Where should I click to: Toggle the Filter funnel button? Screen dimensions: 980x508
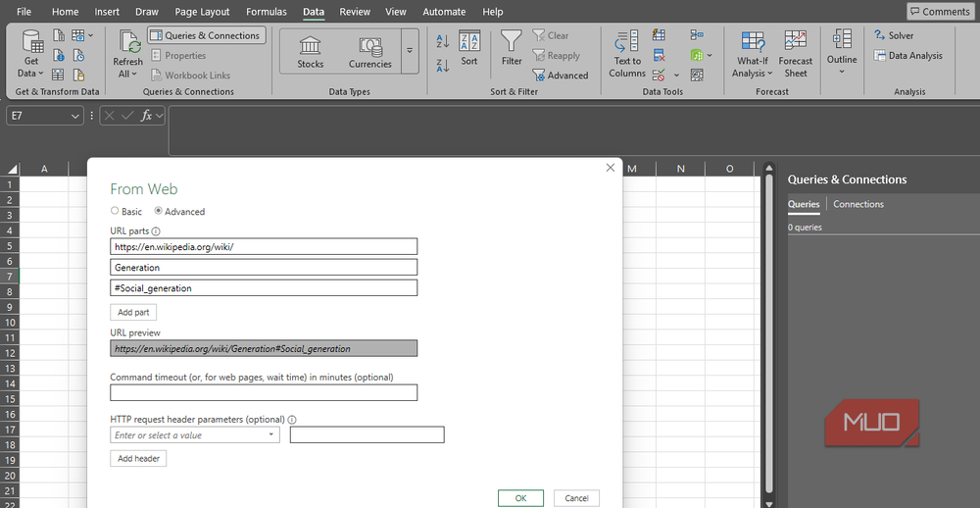[x=512, y=48]
